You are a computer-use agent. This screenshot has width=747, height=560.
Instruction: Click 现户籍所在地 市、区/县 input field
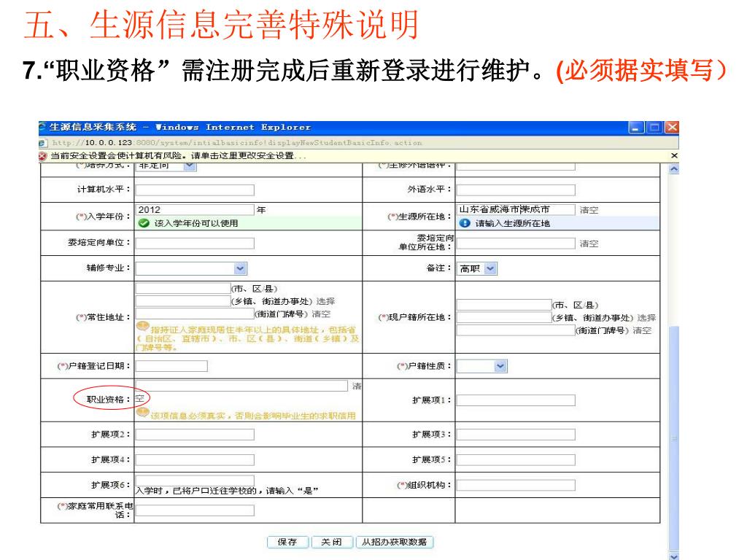click(x=504, y=305)
